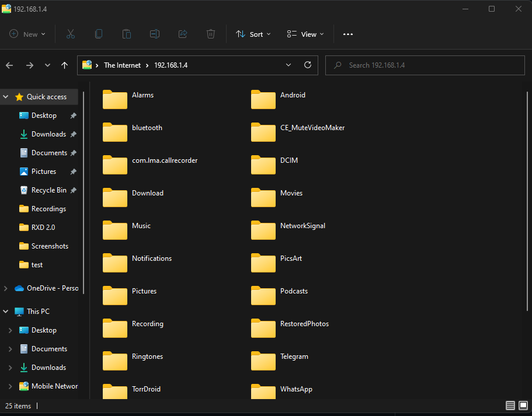
Task: Open the See more ellipsis menu
Action: [x=348, y=34]
